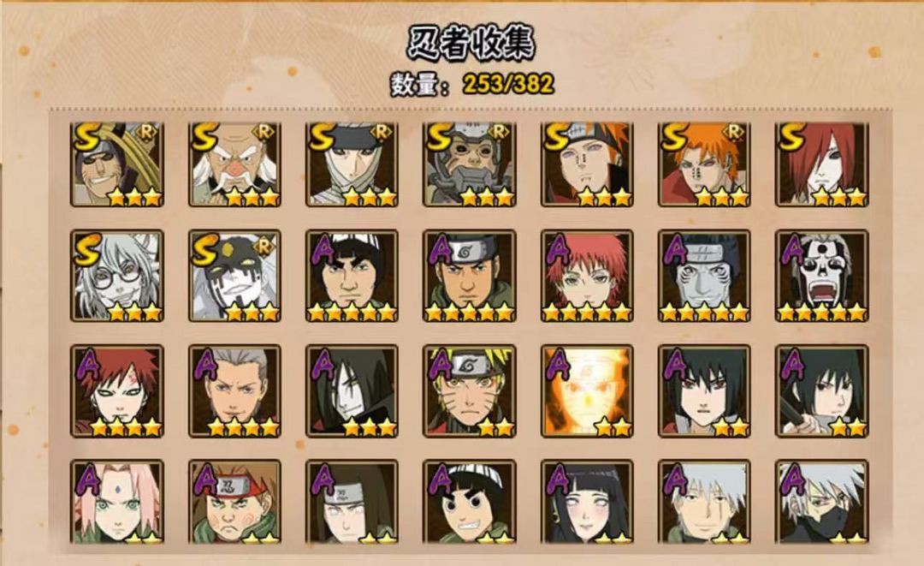Click the 253/382 collection count
This screenshot has width=924, height=566.
pyautogui.click(x=508, y=84)
